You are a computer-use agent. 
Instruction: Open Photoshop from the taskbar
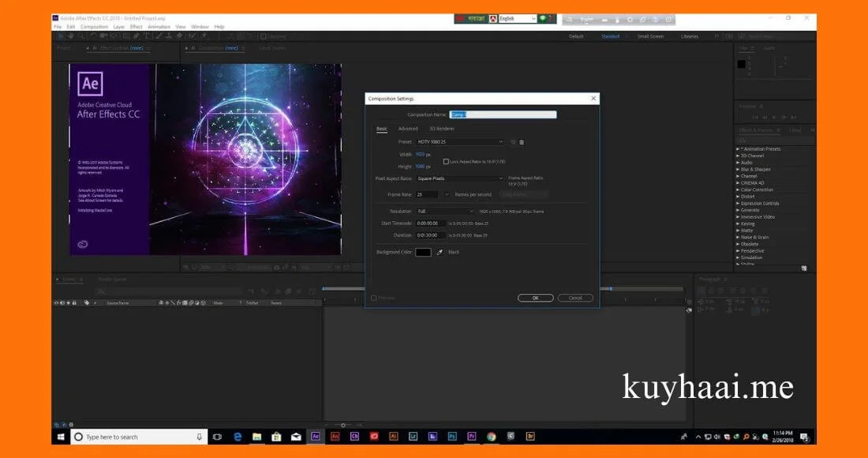tap(452, 437)
